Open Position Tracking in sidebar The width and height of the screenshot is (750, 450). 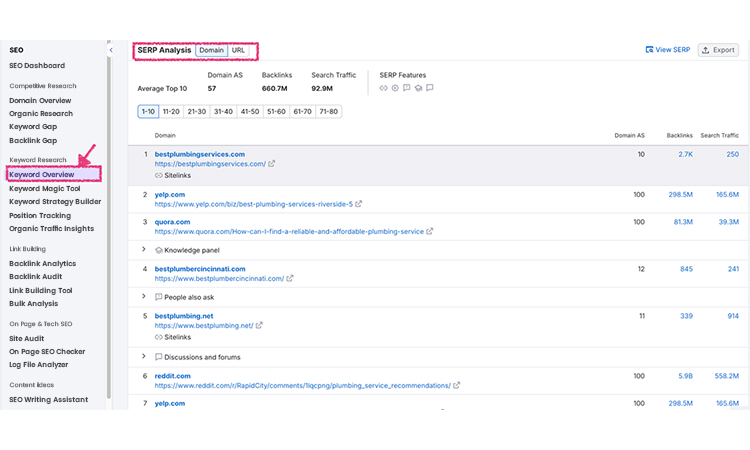coord(40,216)
